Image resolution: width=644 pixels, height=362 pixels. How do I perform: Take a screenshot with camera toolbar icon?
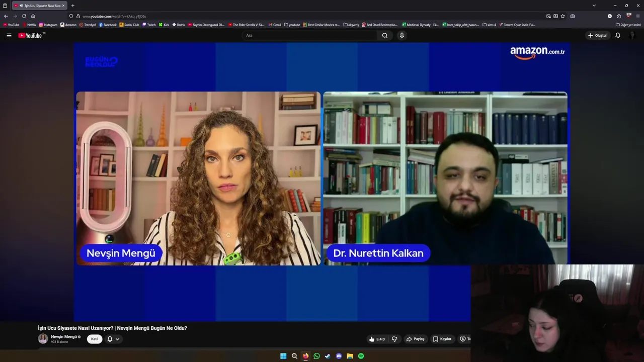tap(573, 16)
